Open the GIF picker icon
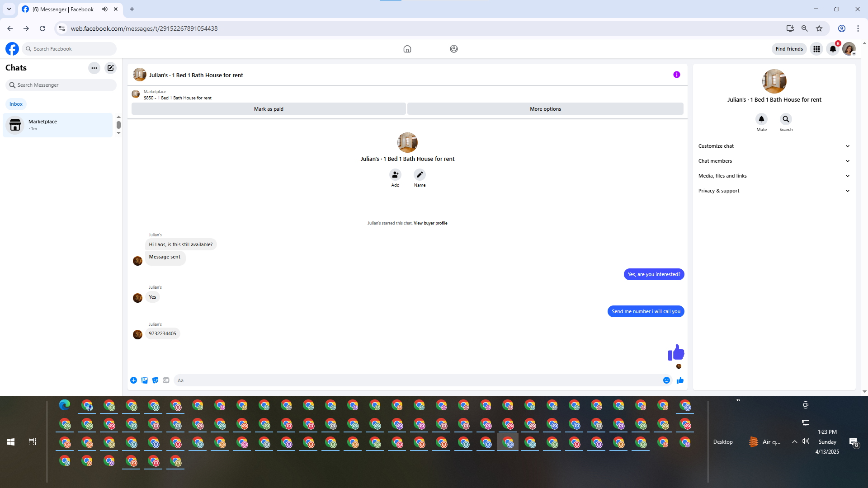 (166, 380)
